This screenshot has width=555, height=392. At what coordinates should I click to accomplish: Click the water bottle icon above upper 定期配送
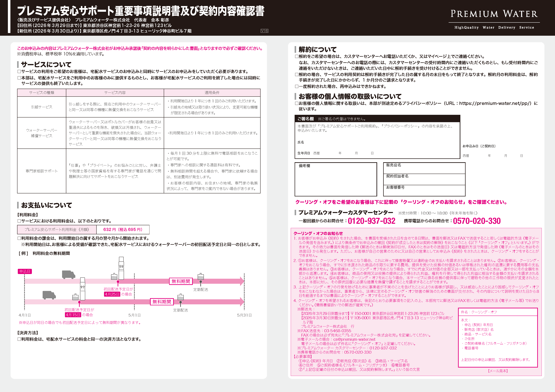[x=201, y=277]
